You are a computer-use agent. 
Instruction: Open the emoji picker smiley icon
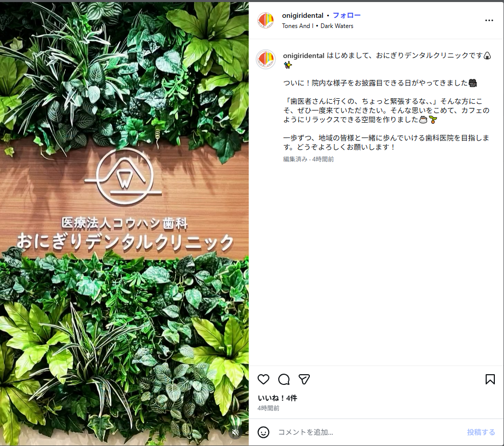(x=263, y=432)
